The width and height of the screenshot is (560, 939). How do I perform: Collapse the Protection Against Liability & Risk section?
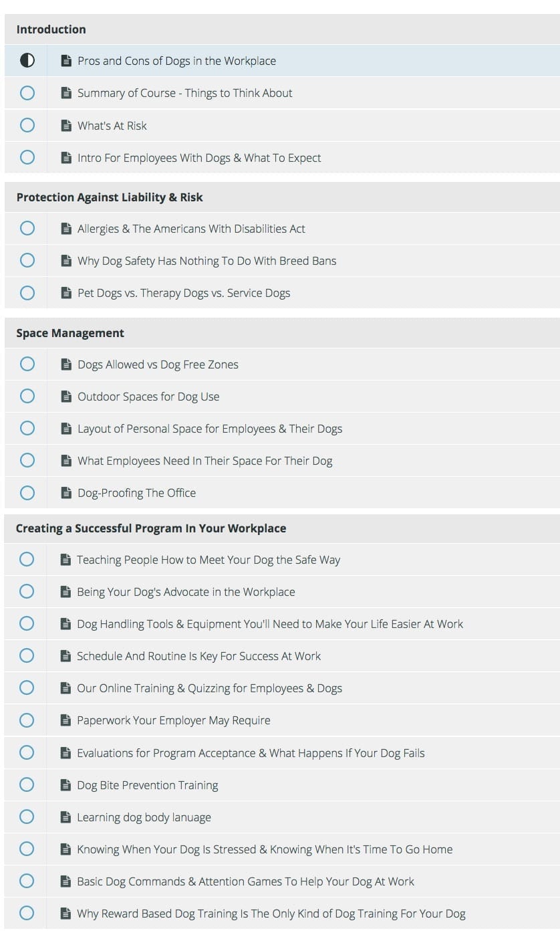point(282,197)
